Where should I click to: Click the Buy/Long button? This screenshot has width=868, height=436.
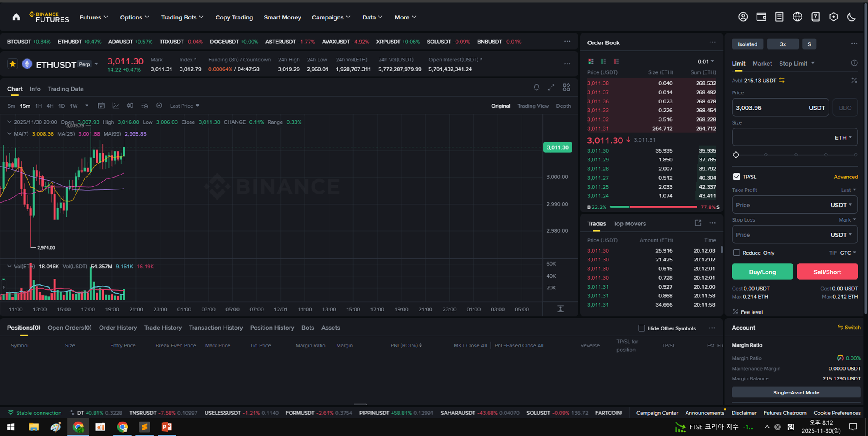click(x=763, y=272)
